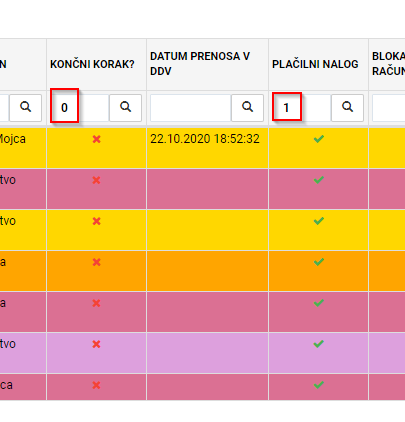This screenshot has height=422, width=405.
Task: Click red X in the bottom row
Action: coord(96,385)
